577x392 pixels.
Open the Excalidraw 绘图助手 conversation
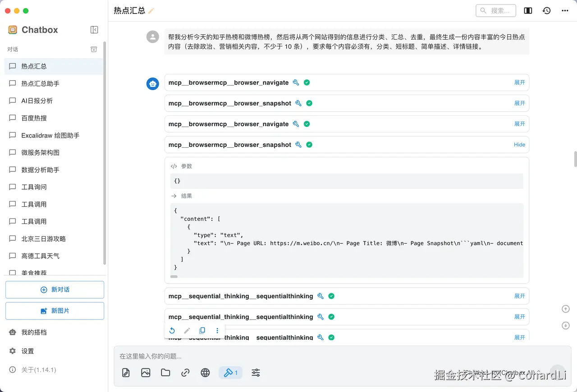54,135
